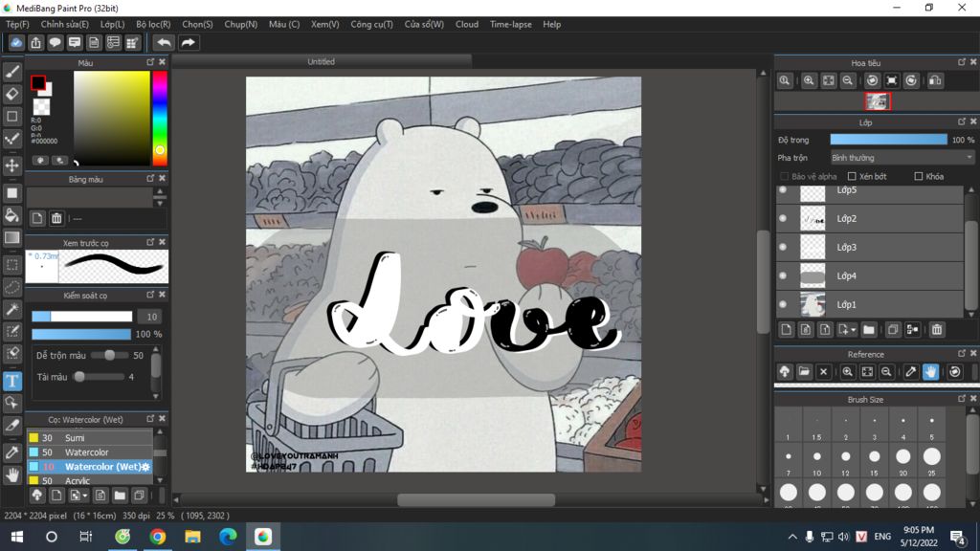The image size is (980, 551).
Task: Zoom in on the navigator panel
Action: [809, 80]
